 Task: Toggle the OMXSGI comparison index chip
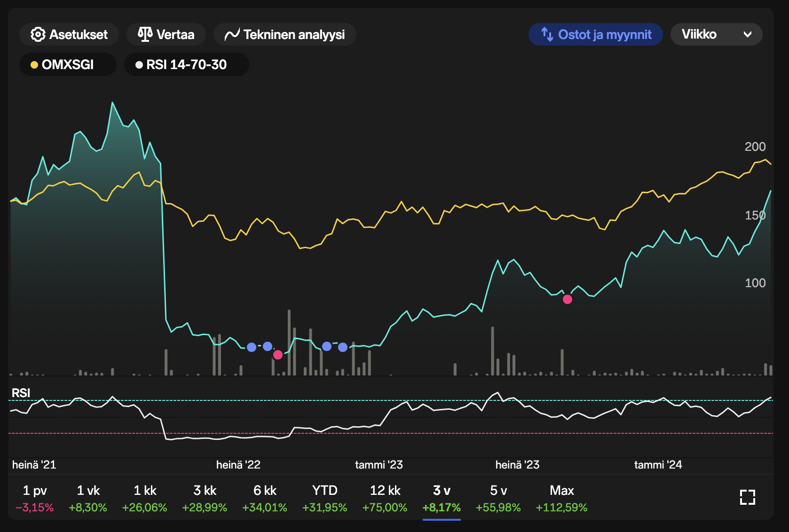click(68, 64)
